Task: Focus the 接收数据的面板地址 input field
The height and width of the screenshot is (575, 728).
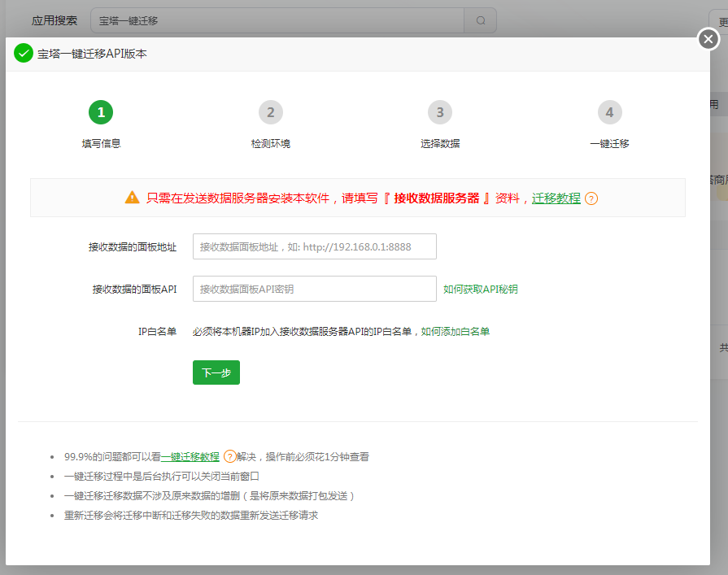Action: click(314, 246)
